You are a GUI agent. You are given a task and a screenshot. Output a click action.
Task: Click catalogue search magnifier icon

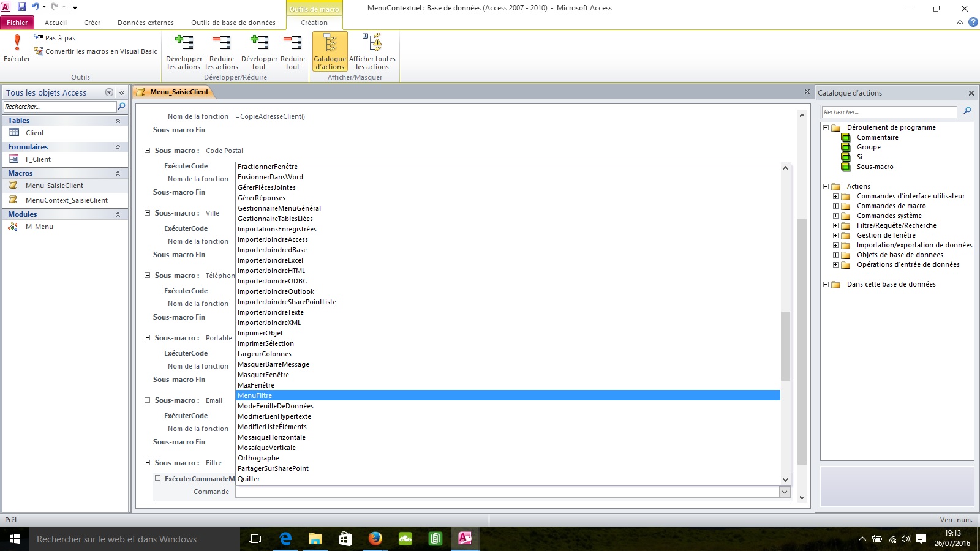pos(967,111)
